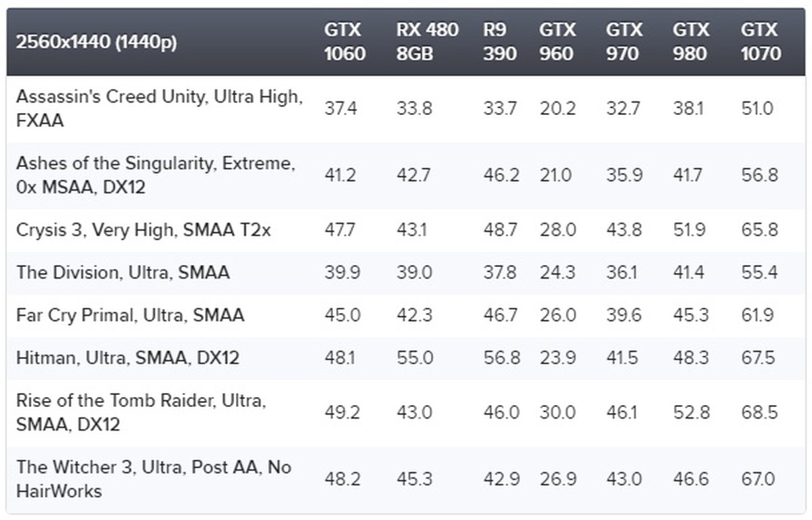The image size is (812, 520).
Task: Click The Division Ultra SMAA row label
Action: coord(122,273)
